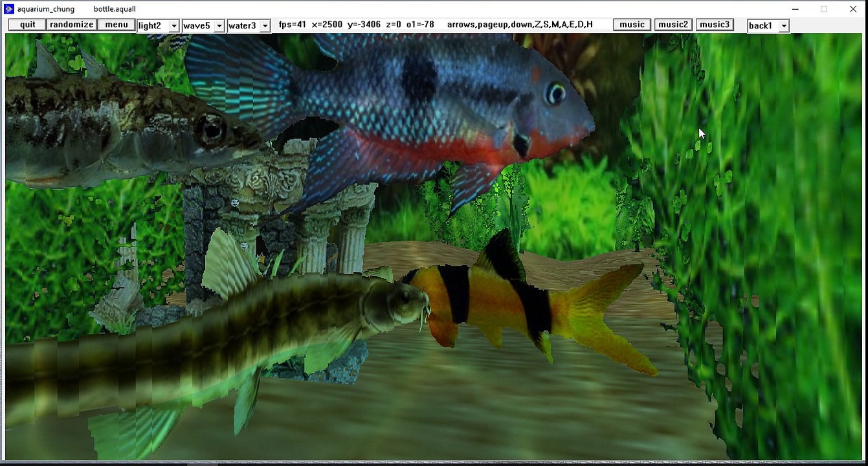Quit the aquarium with the quit button

(27, 25)
